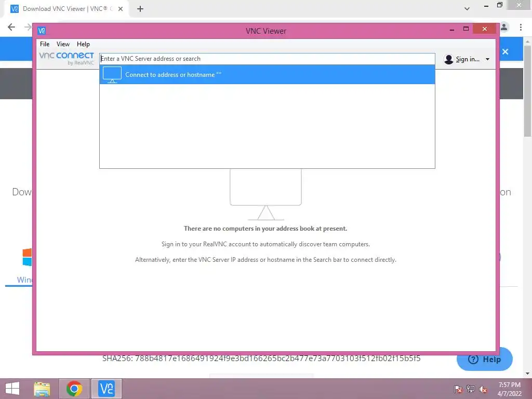Image resolution: width=532 pixels, height=399 pixels.
Task: Open Chrome three-dot menu
Action: 521,27
